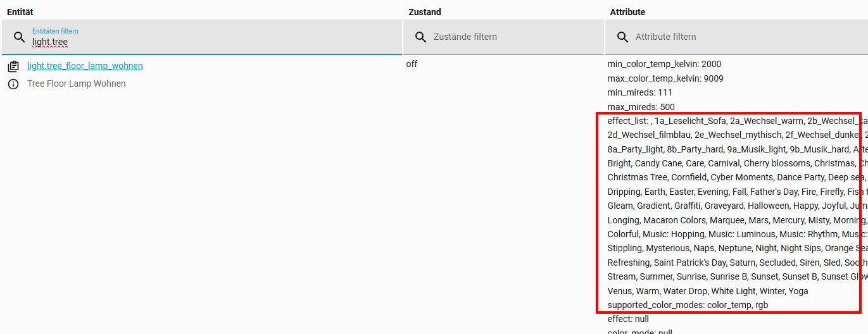The image size is (868, 334).
Task: Click the Tree Floor Lamp Wohnen name
Action: (76, 83)
